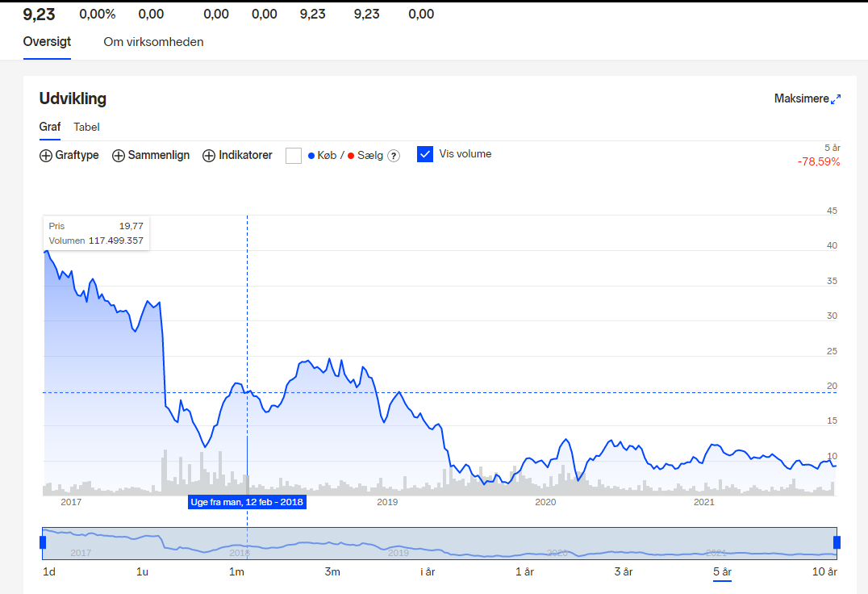Open the Om virksomheden tab

point(153,42)
